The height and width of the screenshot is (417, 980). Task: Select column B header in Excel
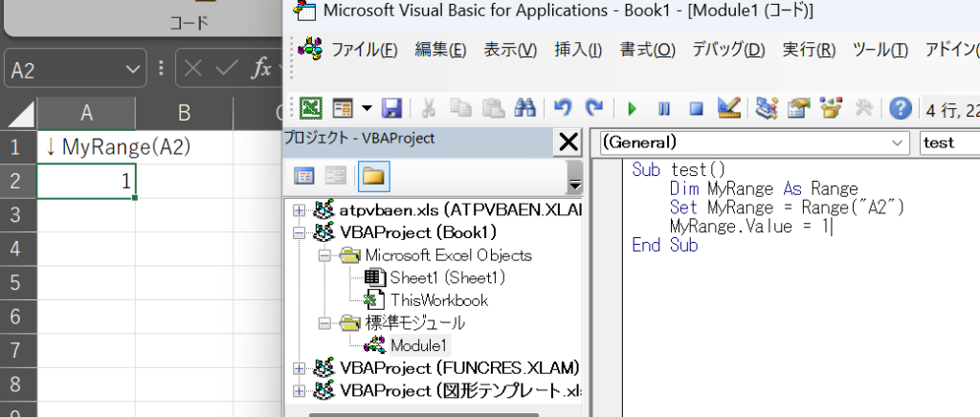(x=184, y=114)
